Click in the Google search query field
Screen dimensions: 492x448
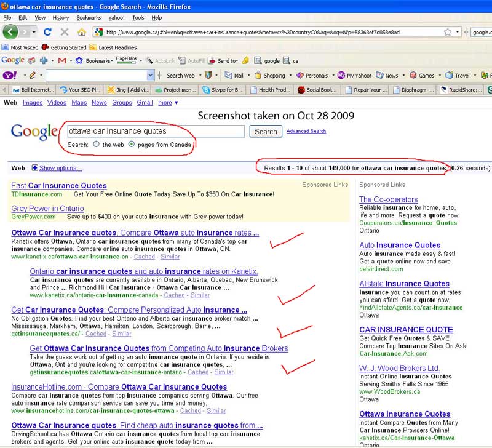tap(156, 131)
